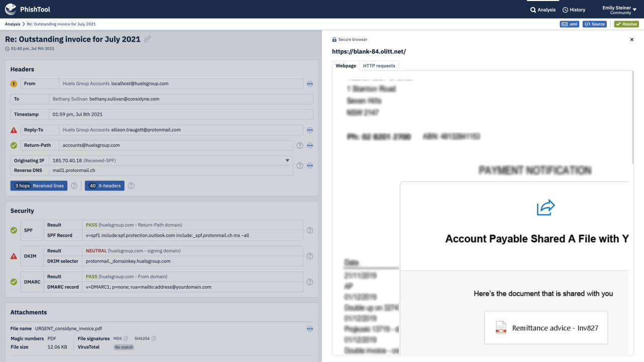Open more options for Return-Path row

[x=310, y=145]
